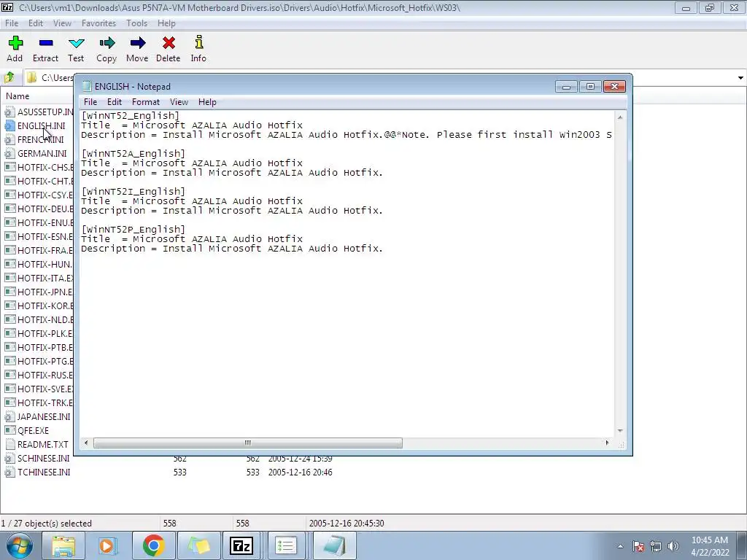Viewport: 747px width, 560px height.
Task: Click [WinNT52A_English] section text in Notepad
Action: [133, 153]
